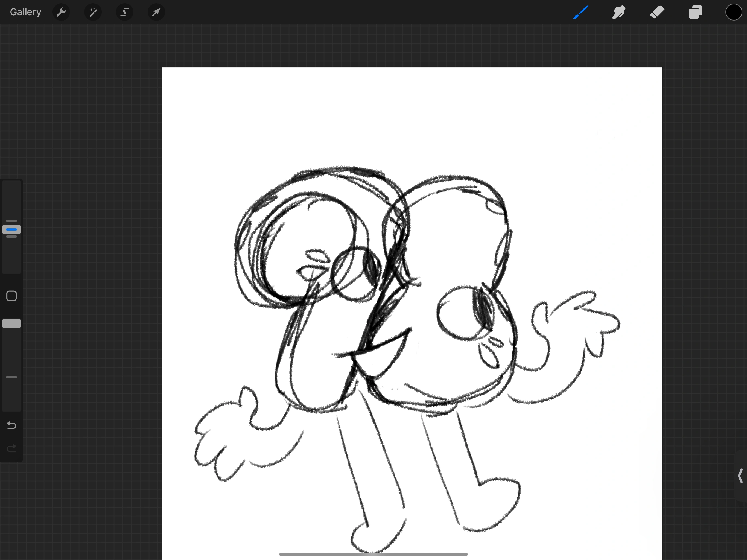The width and height of the screenshot is (747, 560).
Task: Select the Eraser tool
Action: click(x=657, y=13)
